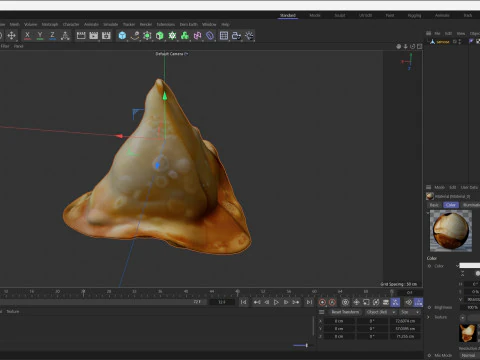Viewport: 480px width, 360px height.
Task: Select the Color material tab
Action: click(x=451, y=205)
